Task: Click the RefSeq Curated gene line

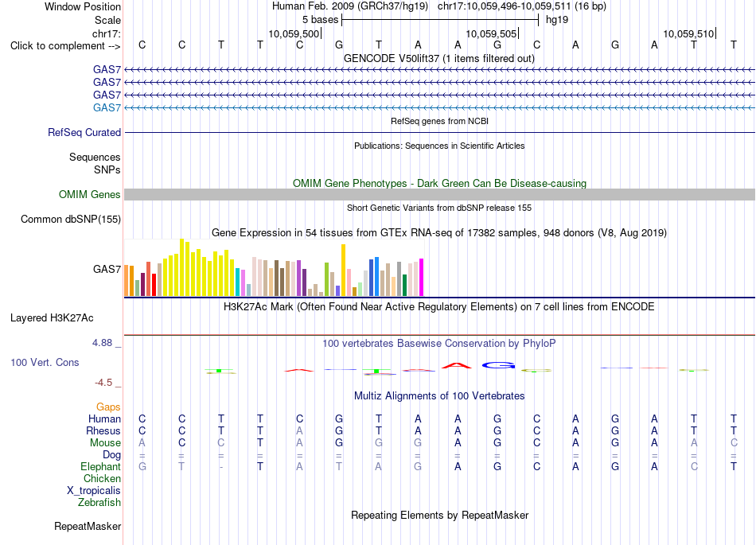Action: coord(439,132)
